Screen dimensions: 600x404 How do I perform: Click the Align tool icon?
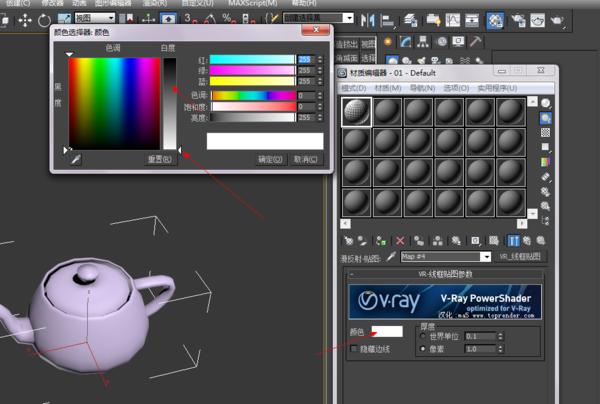point(388,20)
